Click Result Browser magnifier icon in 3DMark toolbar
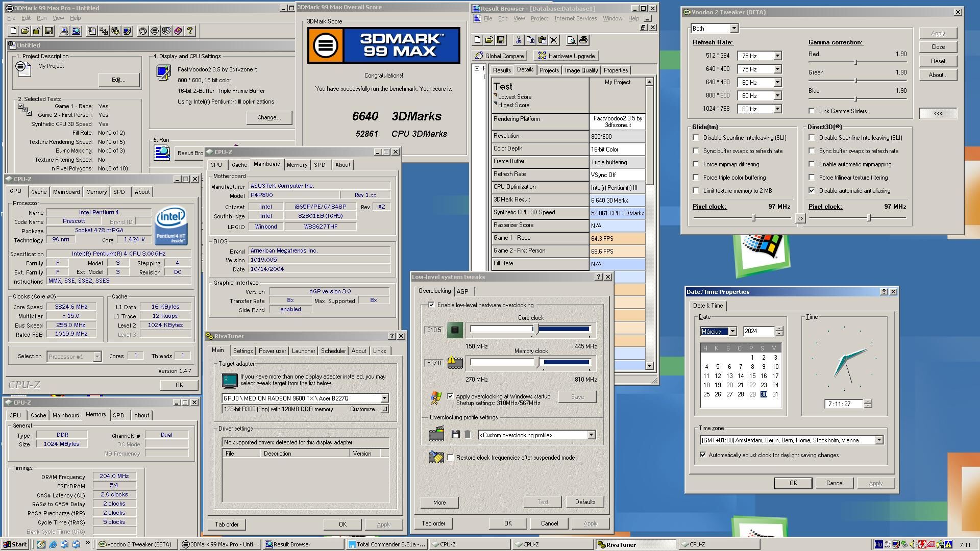980x551 pixels. (76, 31)
